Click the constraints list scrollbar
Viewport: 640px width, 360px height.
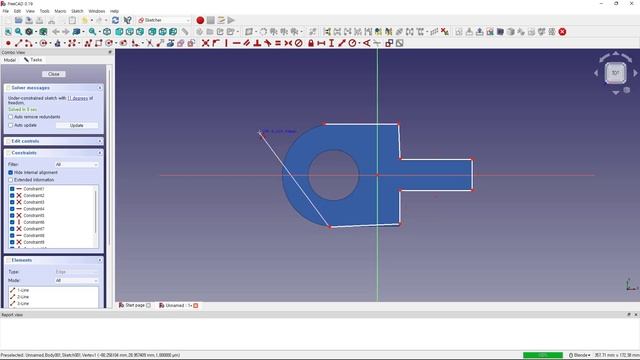tap(96, 212)
